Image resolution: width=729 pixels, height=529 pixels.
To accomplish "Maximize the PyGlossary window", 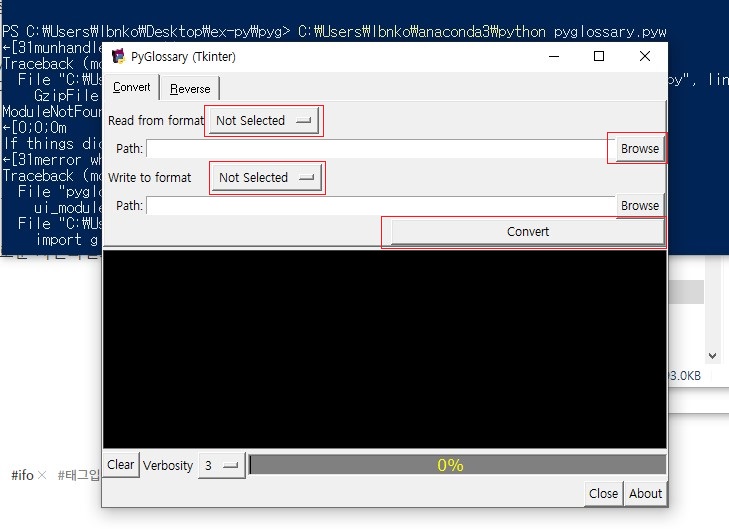I will pos(599,56).
